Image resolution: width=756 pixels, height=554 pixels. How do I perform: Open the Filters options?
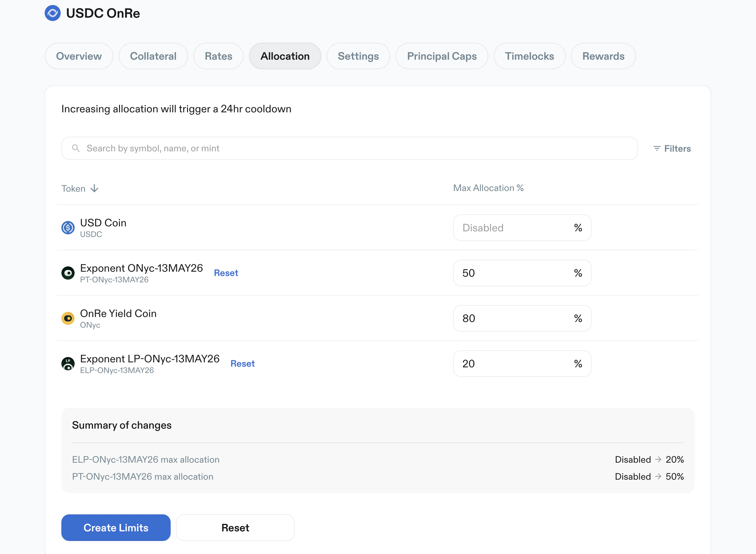click(677, 149)
